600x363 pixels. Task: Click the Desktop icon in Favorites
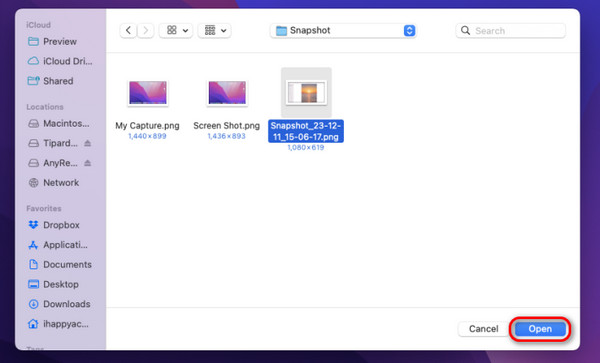(x=33, y=284)
